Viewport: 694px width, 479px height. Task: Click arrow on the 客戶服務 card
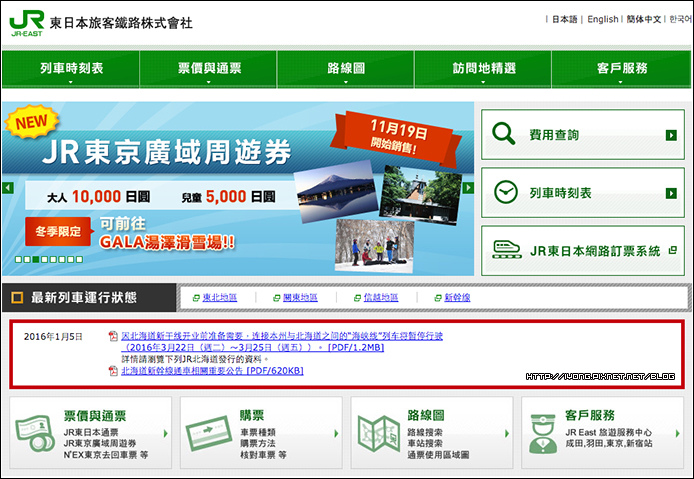pos(677,433)
